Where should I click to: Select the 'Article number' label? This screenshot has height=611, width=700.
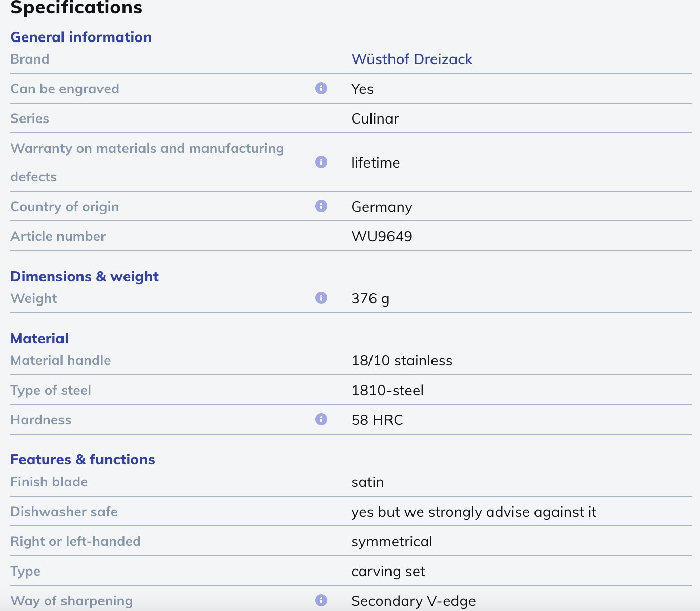58,236
